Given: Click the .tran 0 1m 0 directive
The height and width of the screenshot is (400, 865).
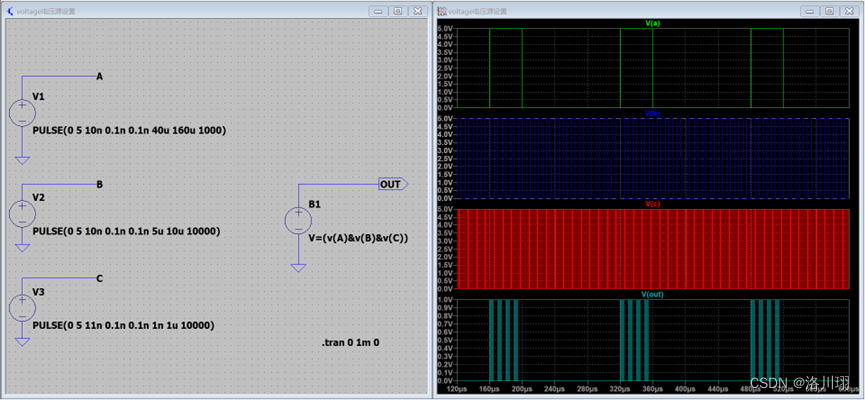Looking at the screenshot, I should [x=350, y=343].
